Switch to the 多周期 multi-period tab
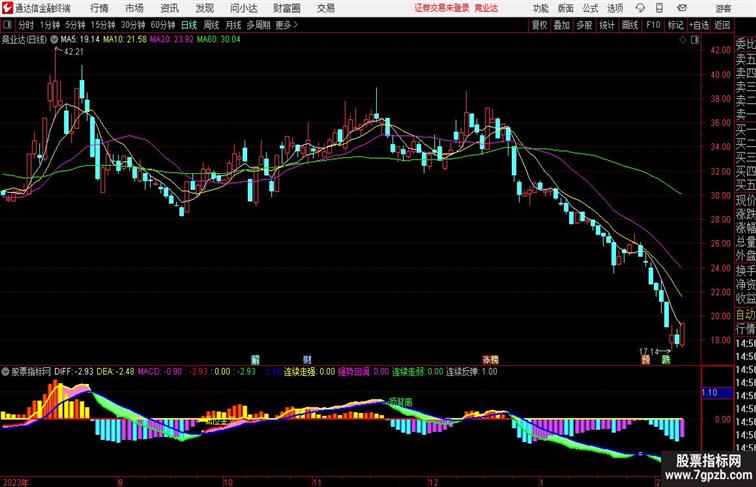756x487 pixels. [258, 25]
